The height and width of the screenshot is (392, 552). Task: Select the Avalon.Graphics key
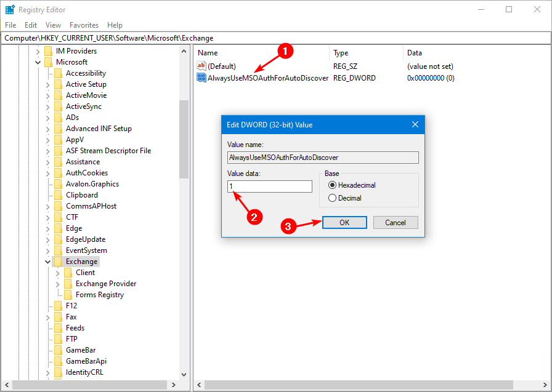(x=92, y=184)
